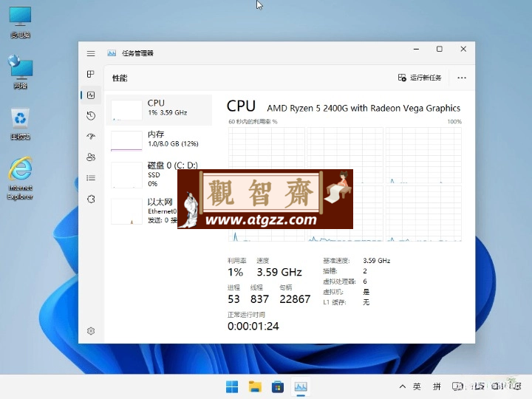Open 此电脑 (This PC) desktop icon

21,22
